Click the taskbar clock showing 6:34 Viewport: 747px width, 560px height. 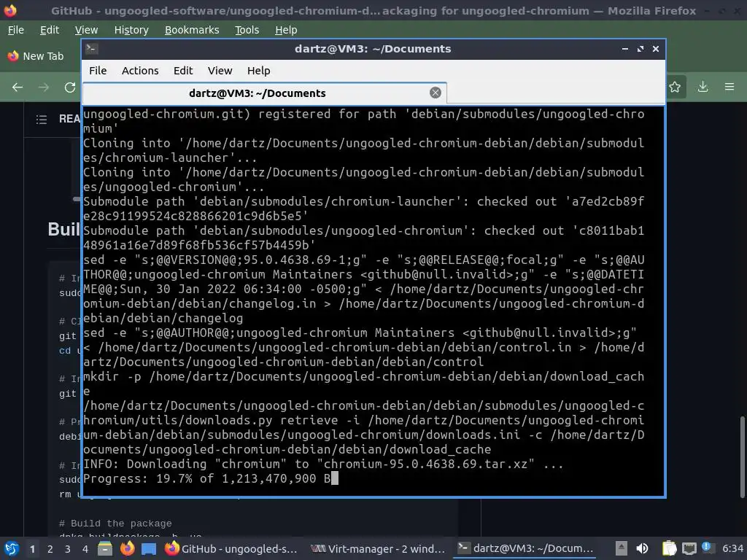point(732,548)
